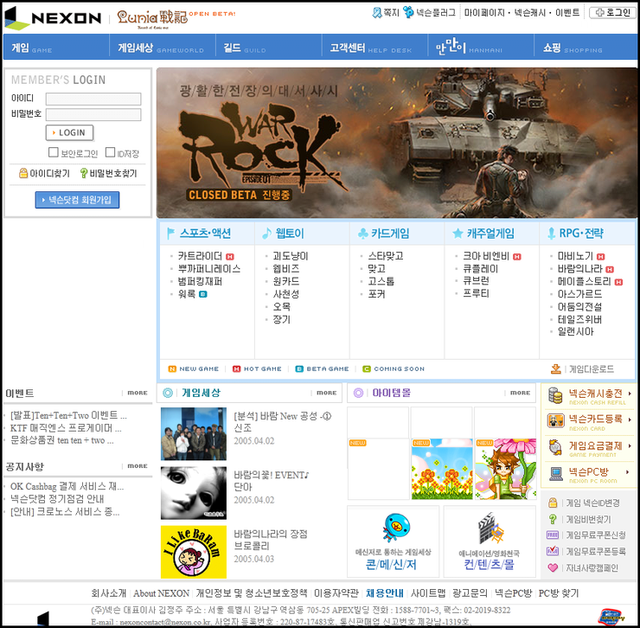Expand 게임세상 panel with MORE
640x628 pixels.
pyautogui.click(x=325, y=393)
